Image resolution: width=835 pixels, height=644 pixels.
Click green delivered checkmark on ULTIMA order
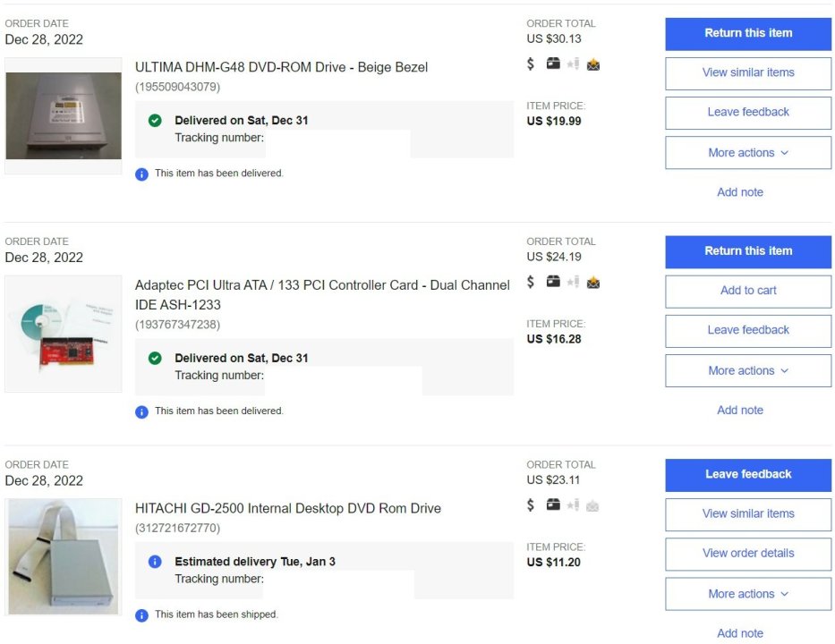tap(155, 120)
